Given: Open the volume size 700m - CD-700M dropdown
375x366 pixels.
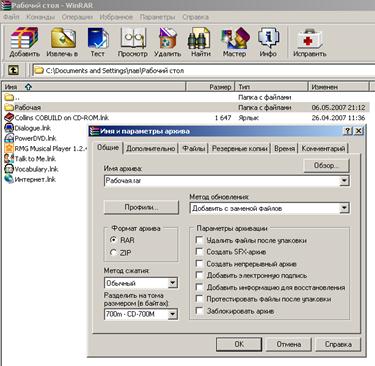Looking at the screenshot, I should (172, 314).
